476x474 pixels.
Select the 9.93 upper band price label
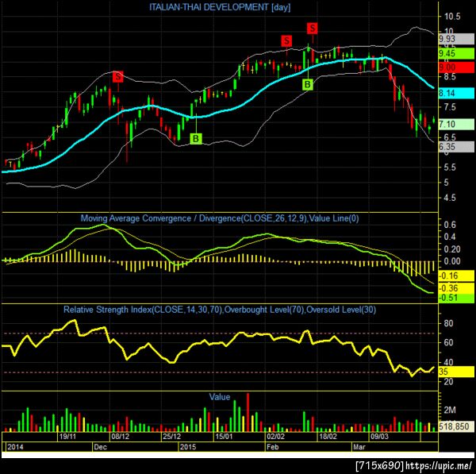tap(456, 39)
